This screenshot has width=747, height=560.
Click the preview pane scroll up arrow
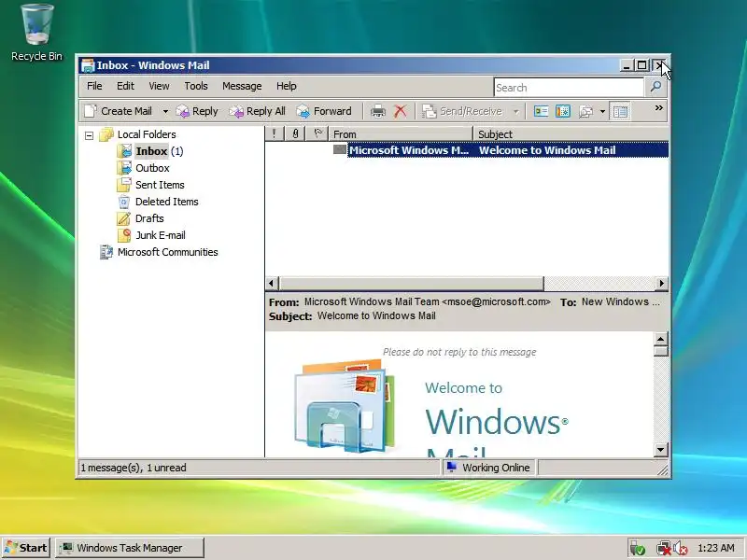coord(661,339)
